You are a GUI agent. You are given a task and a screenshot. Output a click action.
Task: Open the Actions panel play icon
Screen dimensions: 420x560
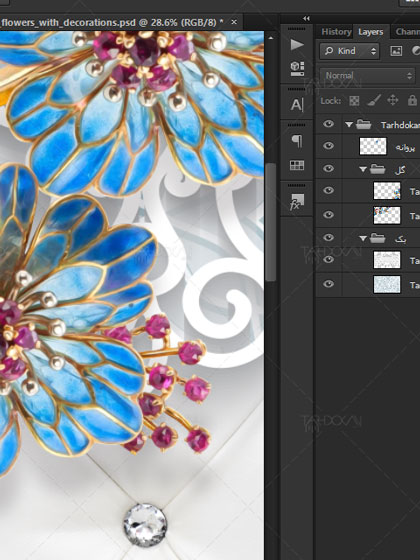pyautogui.click(x=297, y=45)
